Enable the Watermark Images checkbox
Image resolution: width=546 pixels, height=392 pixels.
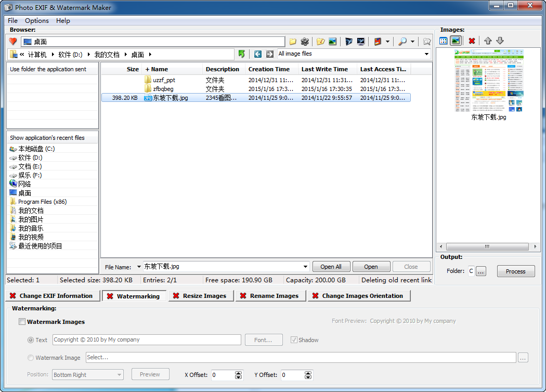(x=22, y=322)
